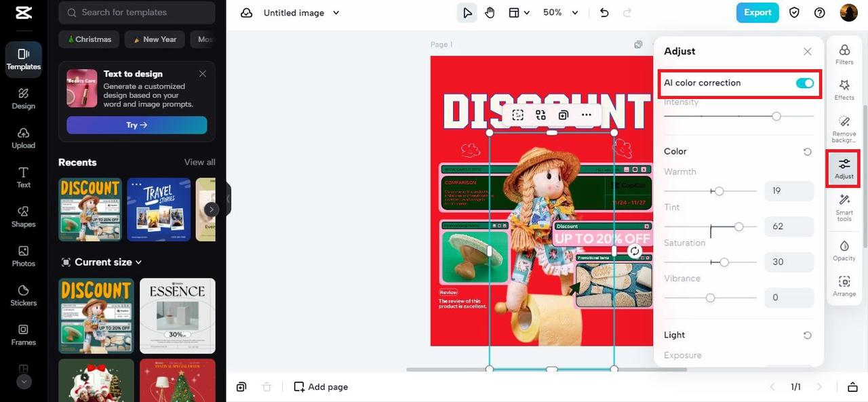Adjust the Intensity slider handle
Viewport: 868px width, 402px height.
click(x=776, y=117)
